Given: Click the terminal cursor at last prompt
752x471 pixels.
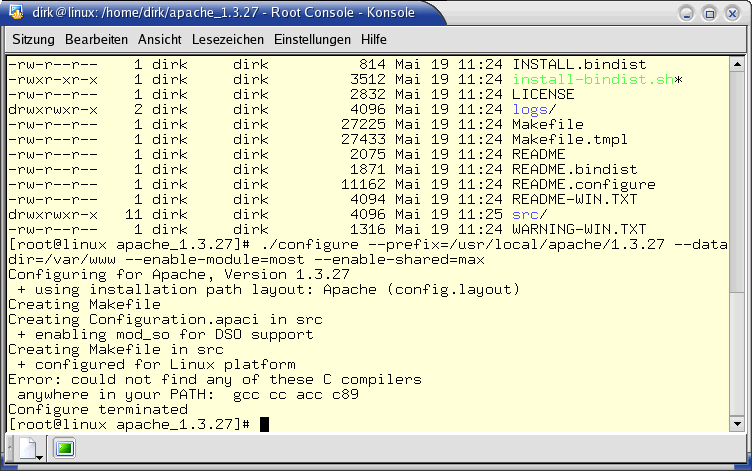Looking at the screenshot, I should [x=264, y=424].
